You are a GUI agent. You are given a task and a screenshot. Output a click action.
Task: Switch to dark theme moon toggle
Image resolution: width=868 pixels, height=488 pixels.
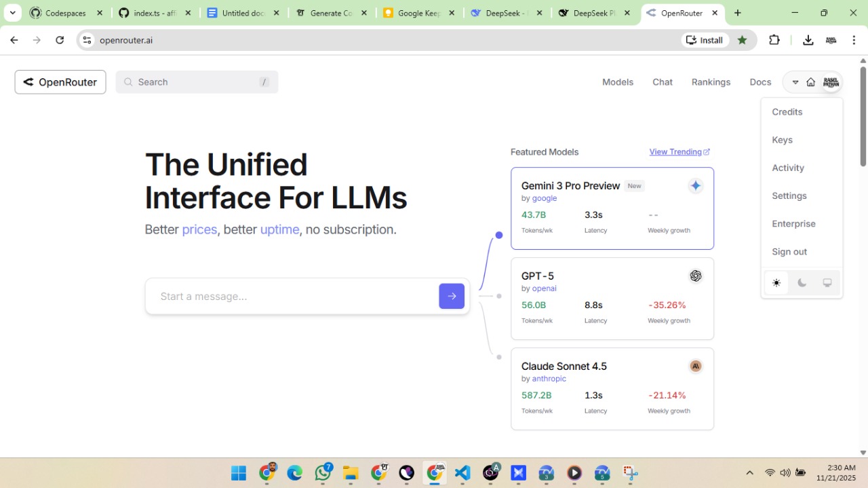click(802, 283)
